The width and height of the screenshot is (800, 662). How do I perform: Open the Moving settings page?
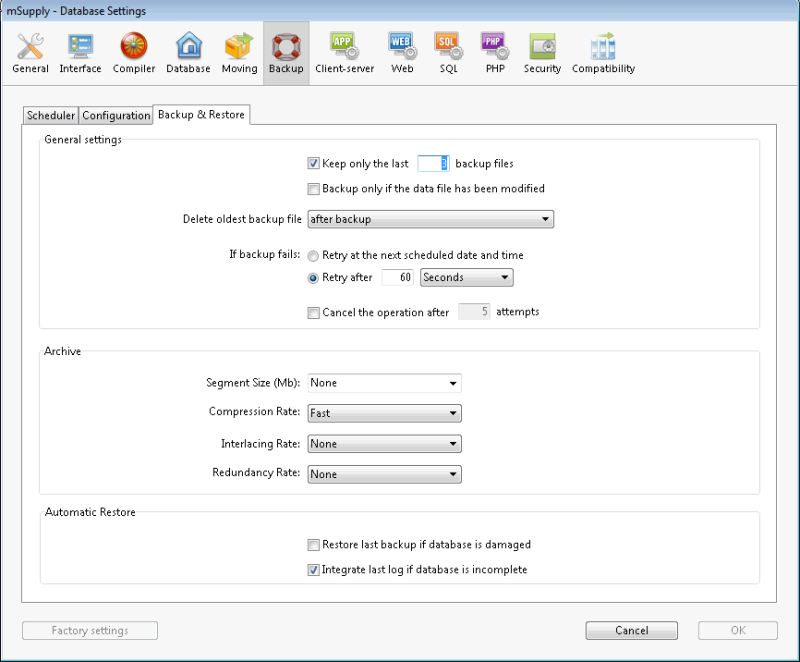pyautogui.click(x=239, y=50)
